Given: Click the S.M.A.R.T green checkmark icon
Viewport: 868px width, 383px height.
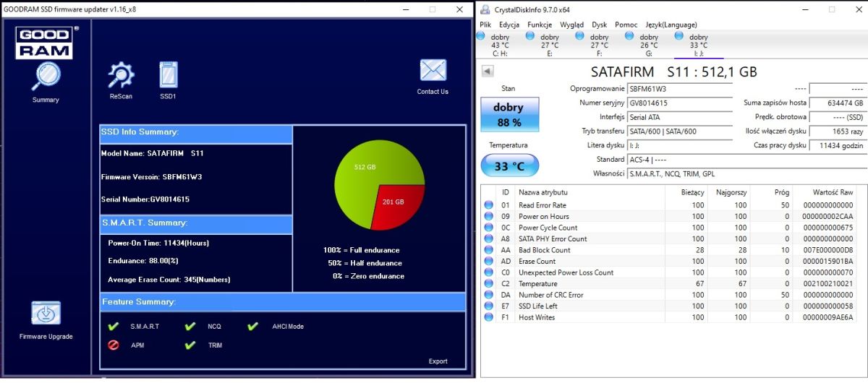Looking at the screenshot, I should pyautogui.click(x=113, y=327).
